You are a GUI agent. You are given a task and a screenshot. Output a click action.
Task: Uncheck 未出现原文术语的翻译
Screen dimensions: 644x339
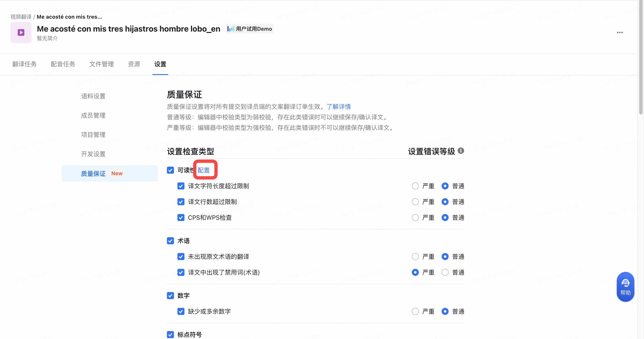point(181,256)
